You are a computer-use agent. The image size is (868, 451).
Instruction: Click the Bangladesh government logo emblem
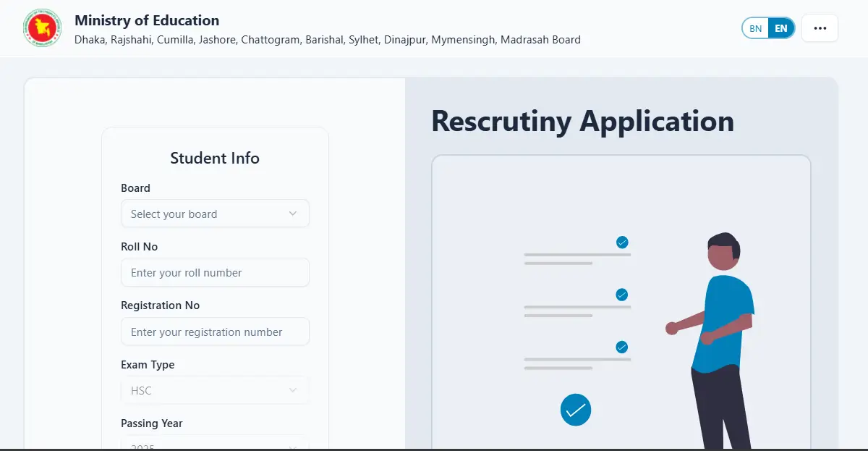point(43,28)
